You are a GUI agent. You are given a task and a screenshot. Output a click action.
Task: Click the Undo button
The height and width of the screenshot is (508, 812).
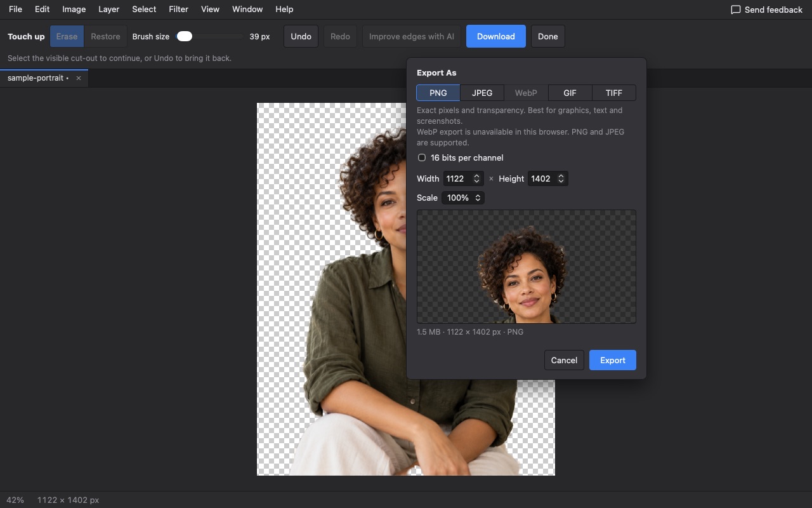301,36
